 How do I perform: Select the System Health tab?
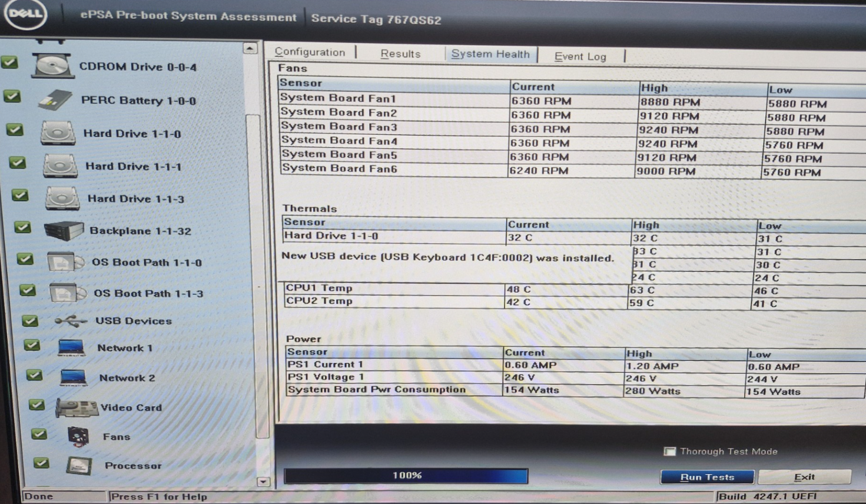[x=490, y=54]
